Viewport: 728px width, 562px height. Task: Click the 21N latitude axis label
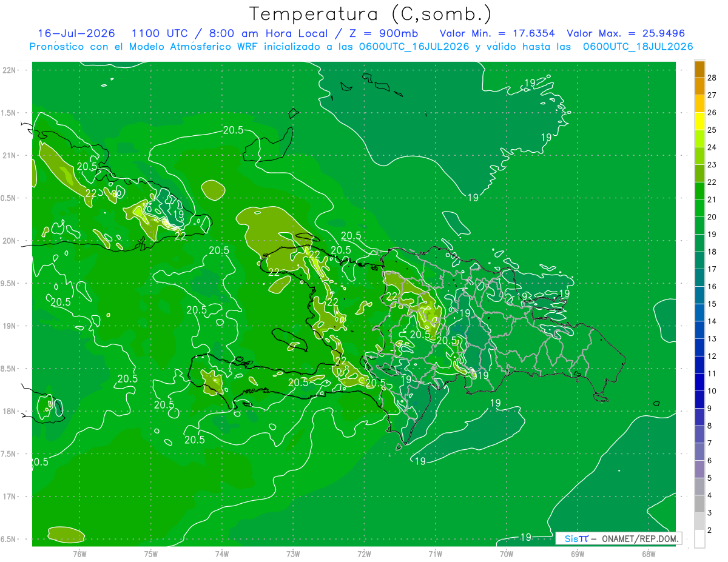tap(10, 155)
